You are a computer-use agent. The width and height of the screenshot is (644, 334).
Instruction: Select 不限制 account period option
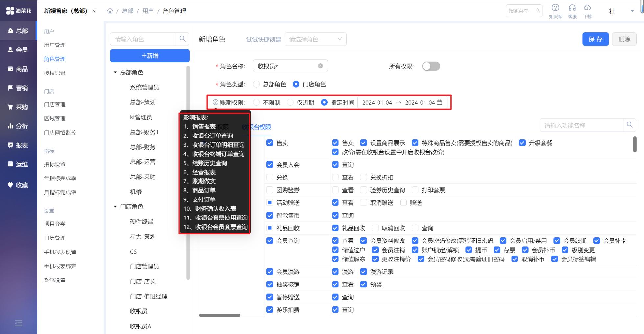(256, 102)
